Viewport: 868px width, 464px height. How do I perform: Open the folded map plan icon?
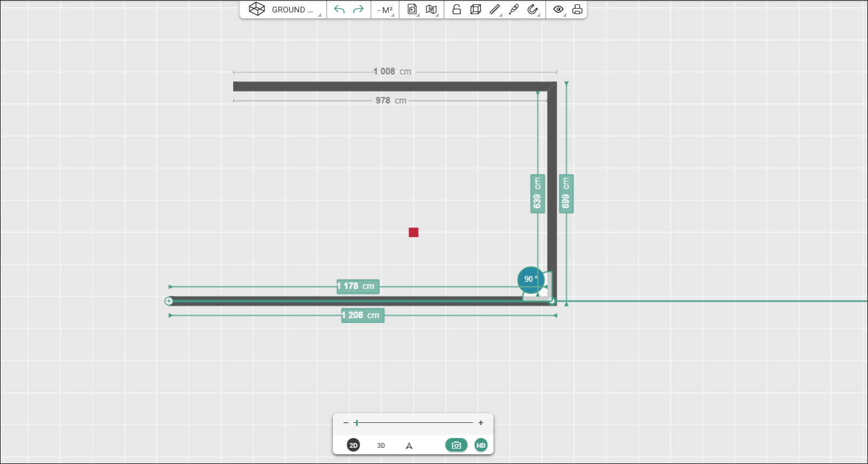[432, 10]
